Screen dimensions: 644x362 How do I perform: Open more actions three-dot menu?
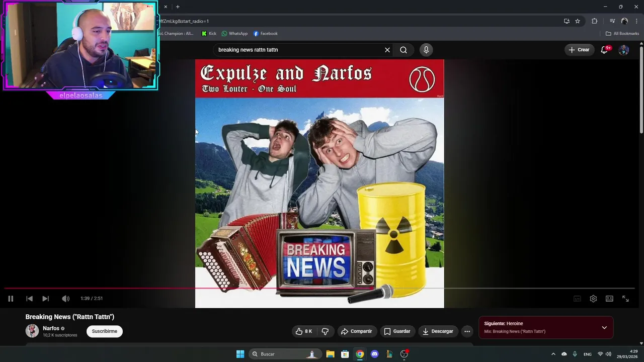[467, 331]
